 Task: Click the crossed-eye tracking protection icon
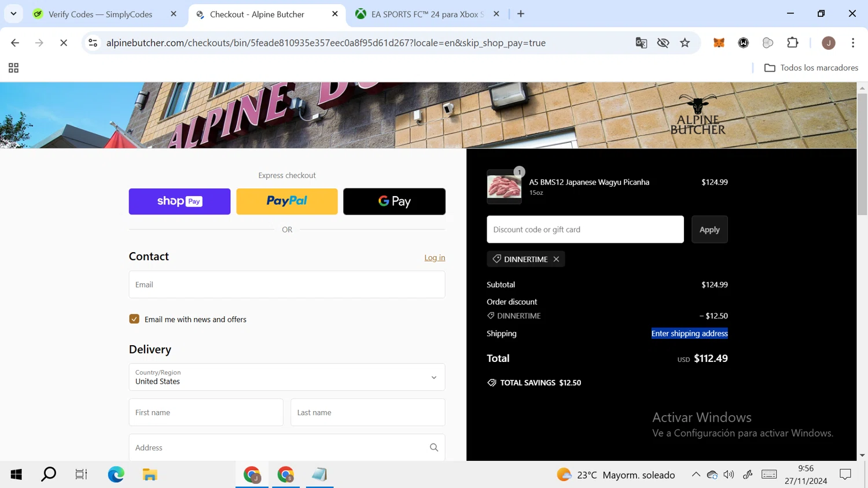(663, 43)
